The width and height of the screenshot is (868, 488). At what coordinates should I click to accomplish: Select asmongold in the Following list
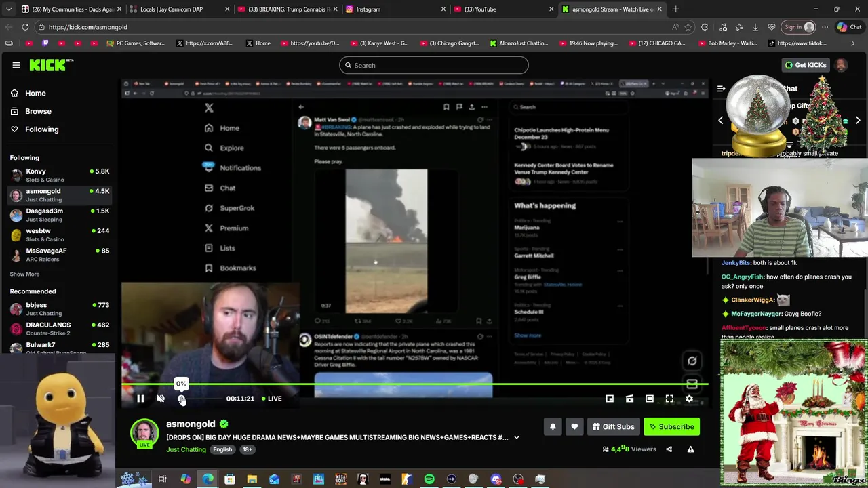click(x=60, y=195)
